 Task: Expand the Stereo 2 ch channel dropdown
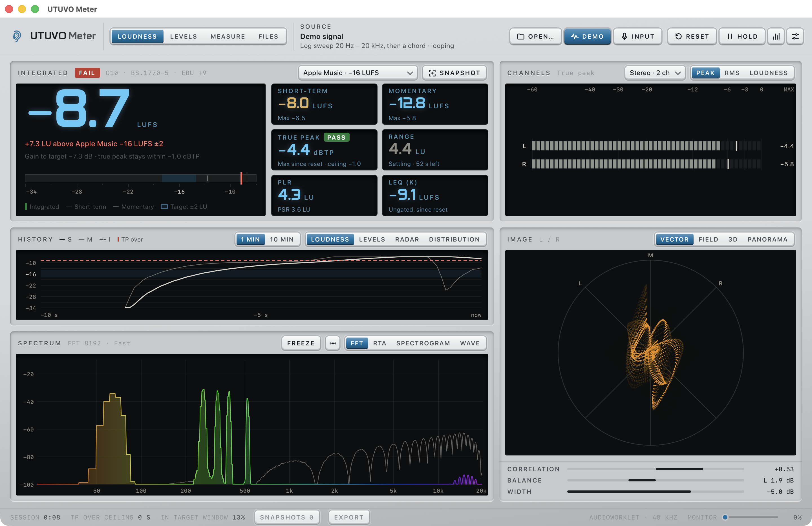[x=655, y=73]
